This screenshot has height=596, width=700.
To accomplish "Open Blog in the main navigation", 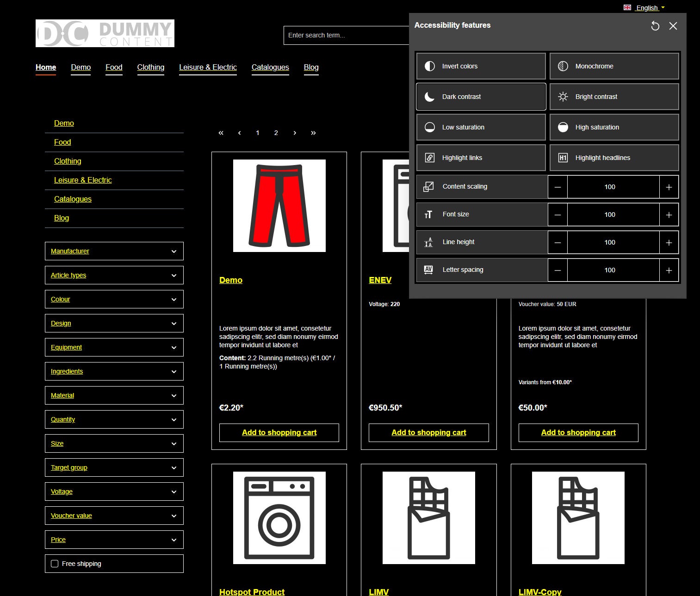I will [x=311, y=67].
